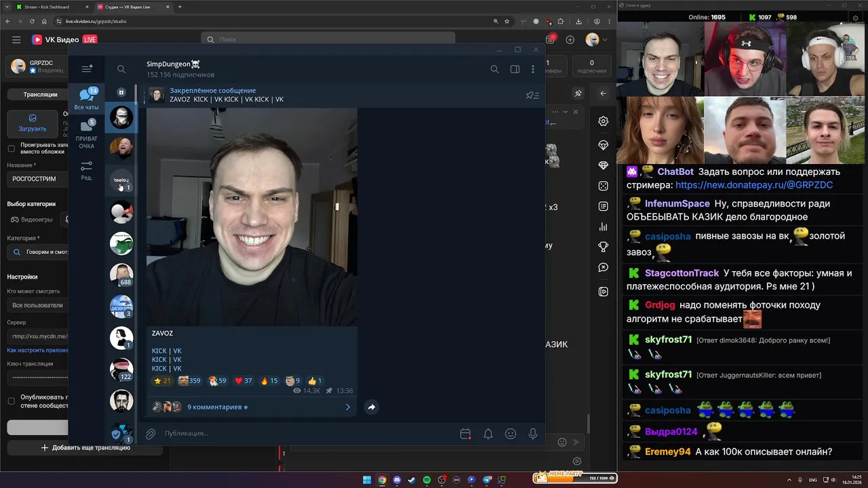The height and width of the screenshot is (488, 868).
Task: Click the Загрузить upload button
Action: (33, 123)
